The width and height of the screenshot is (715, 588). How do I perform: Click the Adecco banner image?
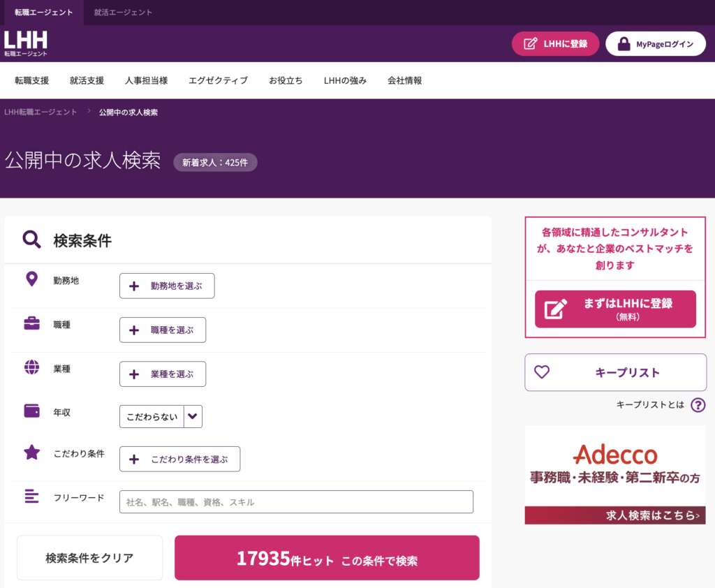click(x=615, y=475)
